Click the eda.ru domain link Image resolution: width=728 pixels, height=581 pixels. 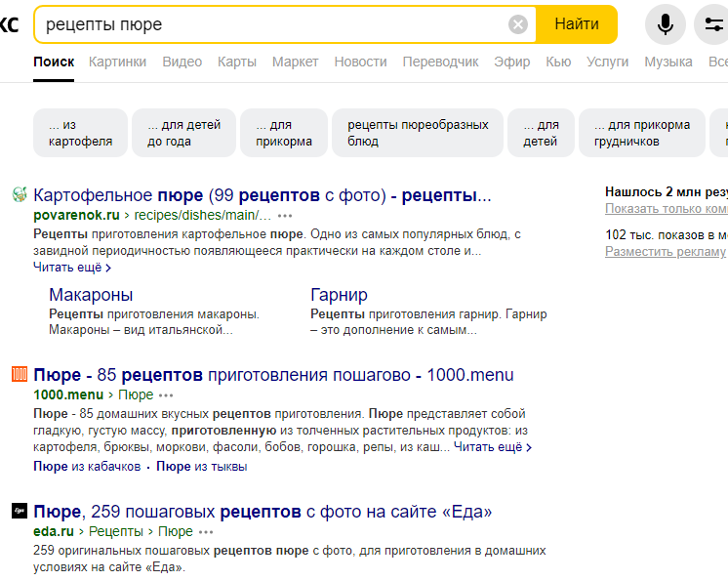click(x=54, y=531)
